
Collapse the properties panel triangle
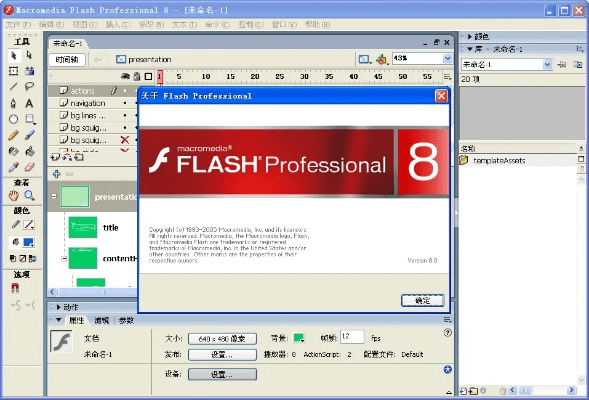pyautogui.click(x=59, y=320)
